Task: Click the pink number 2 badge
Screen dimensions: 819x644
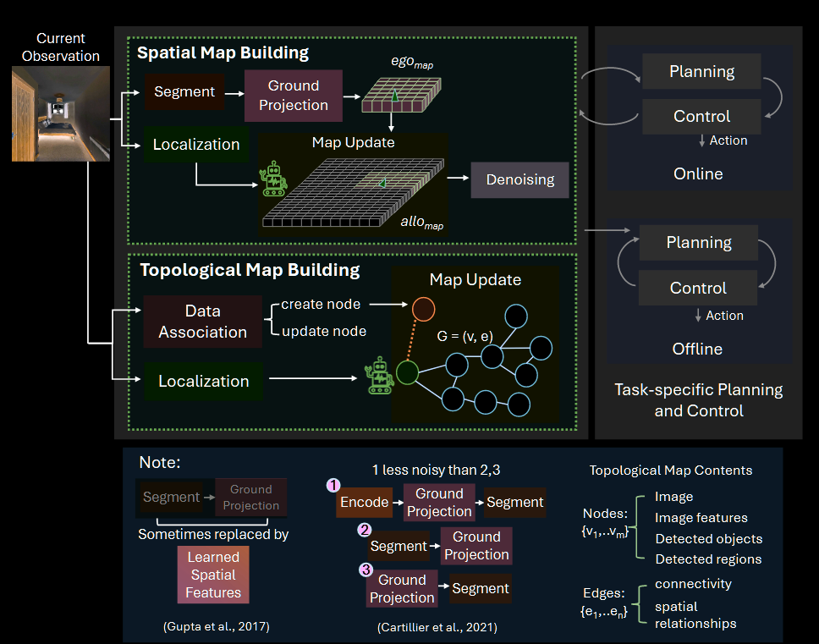Action: click(x=364, y=530)
